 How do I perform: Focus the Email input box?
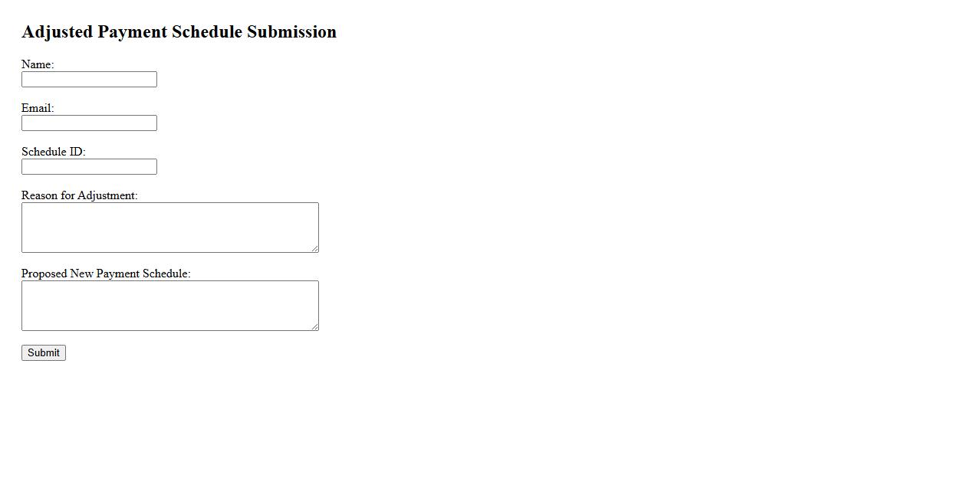[x=89, y=123]
